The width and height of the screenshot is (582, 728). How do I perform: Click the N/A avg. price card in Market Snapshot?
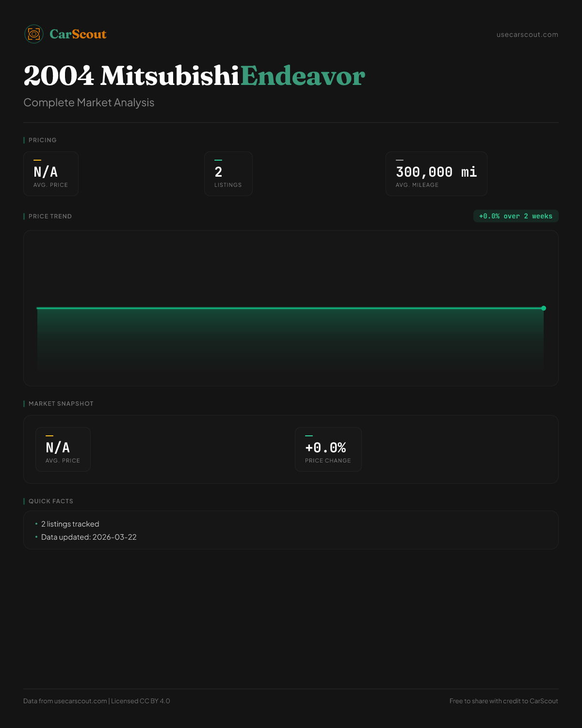(x=63, y=449)
